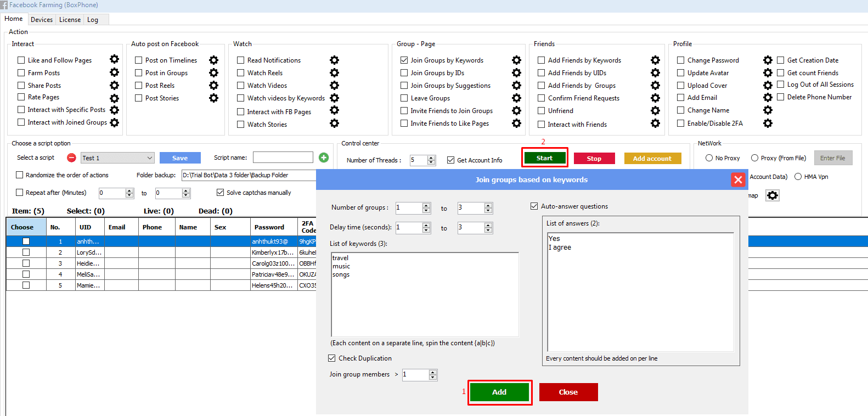This screenshot has width=868, height=416.
Task: Uncheck Join Groups by Keywords
Action: point(404,60)
